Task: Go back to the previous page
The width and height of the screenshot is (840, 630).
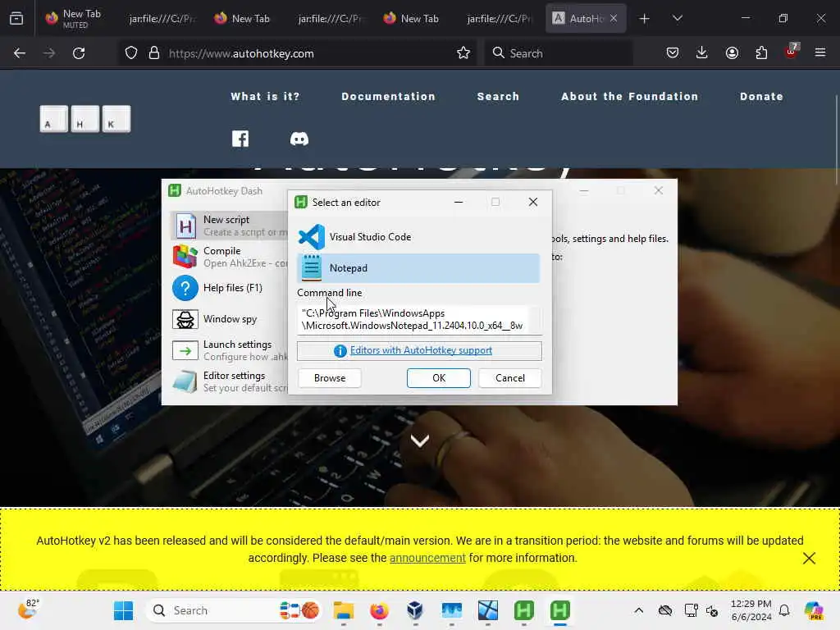Action: click(20, 53)
